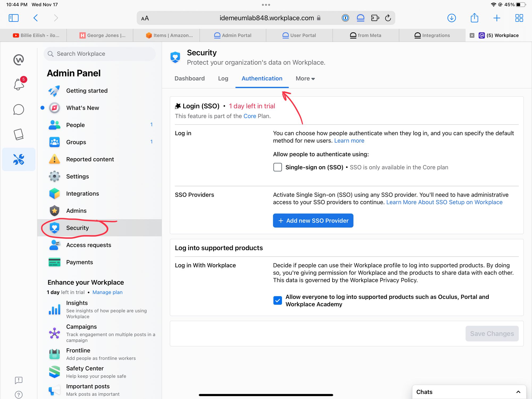Open Groups in Admin Panel
The image size is (532, 399).
99,142
